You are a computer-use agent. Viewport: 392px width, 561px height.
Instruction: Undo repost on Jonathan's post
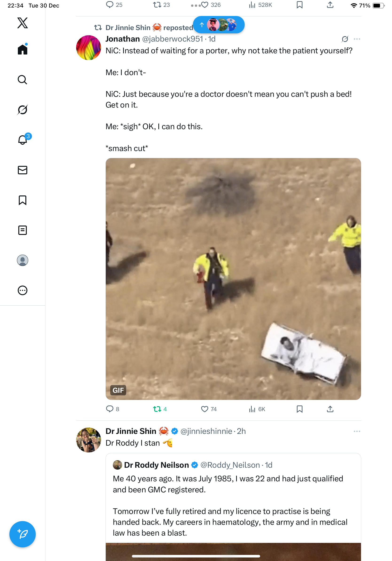coord(157,409)
